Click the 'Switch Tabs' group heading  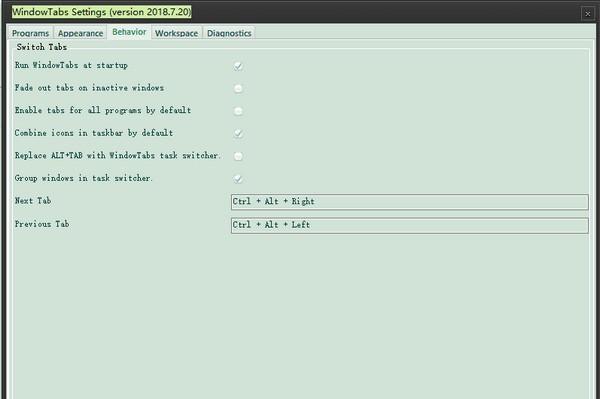42,47
